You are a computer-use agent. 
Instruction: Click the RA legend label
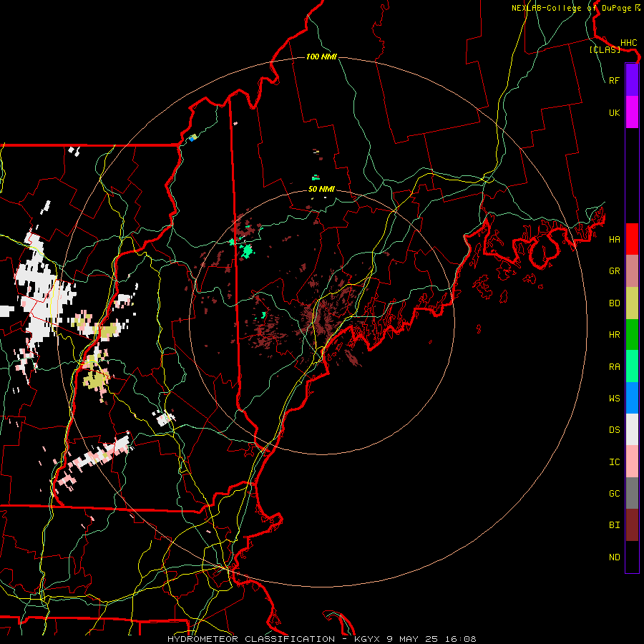click(614, 366)
